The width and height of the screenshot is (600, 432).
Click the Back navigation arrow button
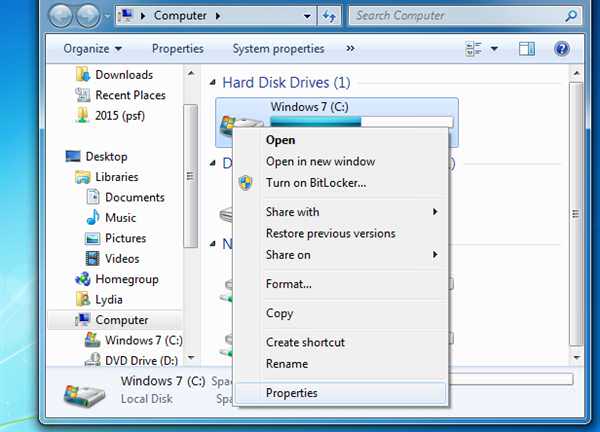tap(60, 16)
